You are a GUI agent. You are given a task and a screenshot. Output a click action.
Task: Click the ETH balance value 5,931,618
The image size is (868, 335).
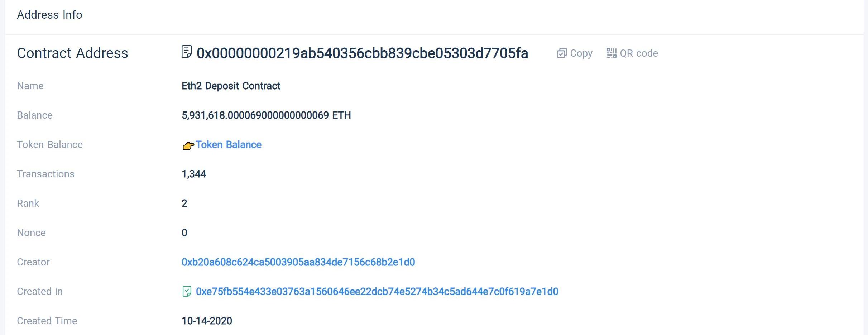tap(266, 115)
